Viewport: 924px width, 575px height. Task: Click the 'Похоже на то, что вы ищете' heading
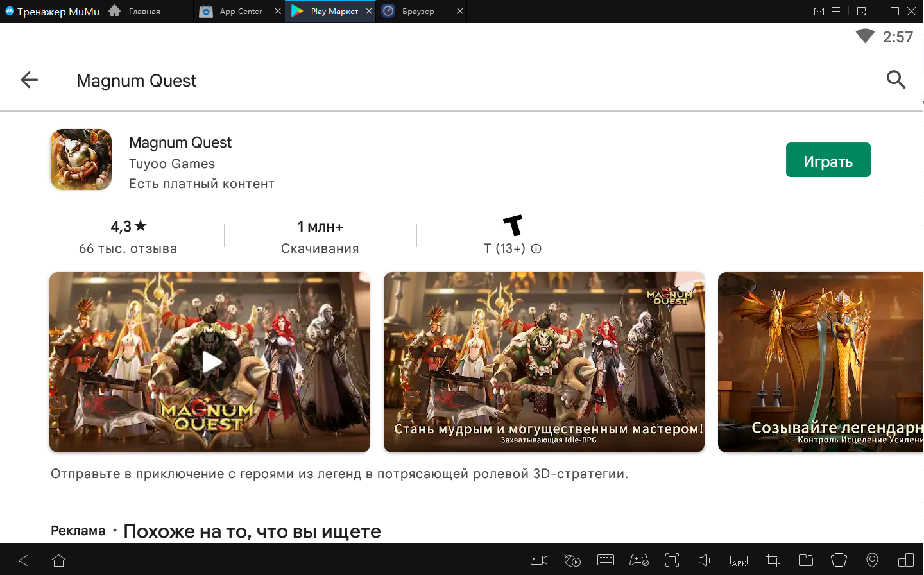(x=252, y=531)
